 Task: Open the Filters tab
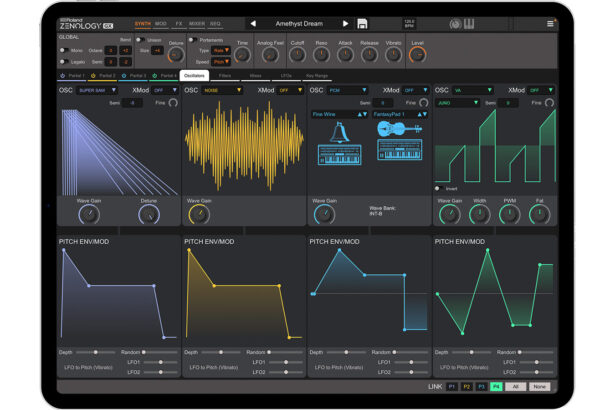(x=225, y=76)
